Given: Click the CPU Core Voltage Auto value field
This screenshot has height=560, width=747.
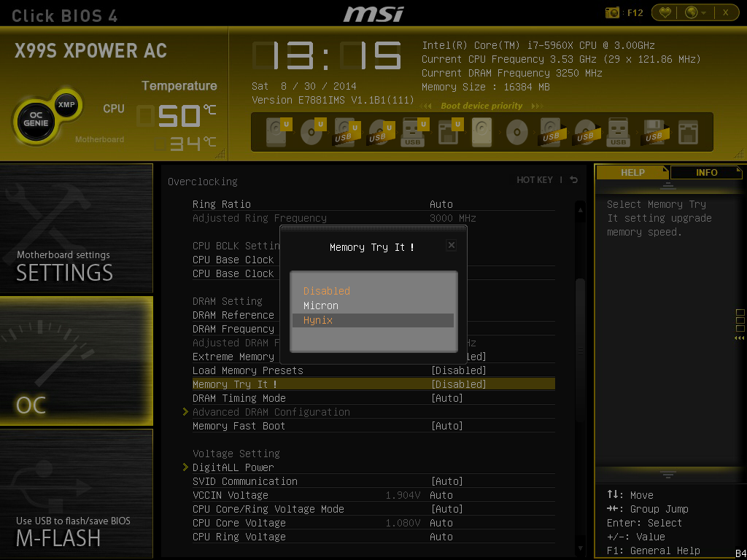Looking at the screenshot, I should pyautogui.click(x=441, y=522).
